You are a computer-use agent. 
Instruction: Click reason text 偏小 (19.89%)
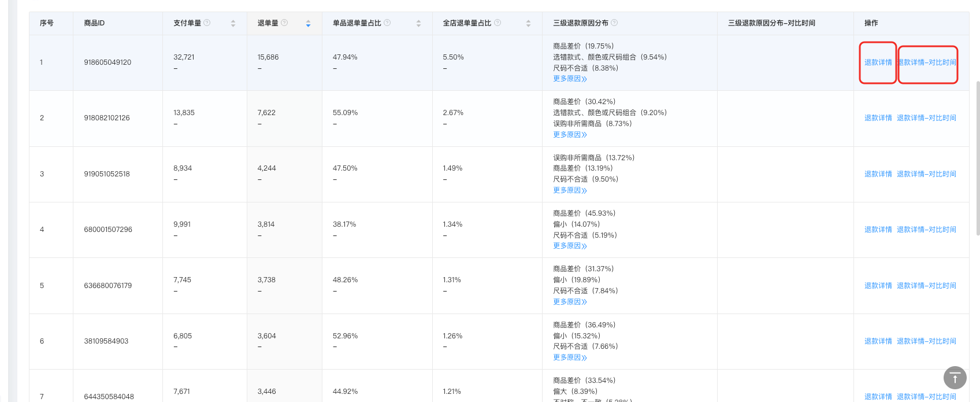click(577, 280)
